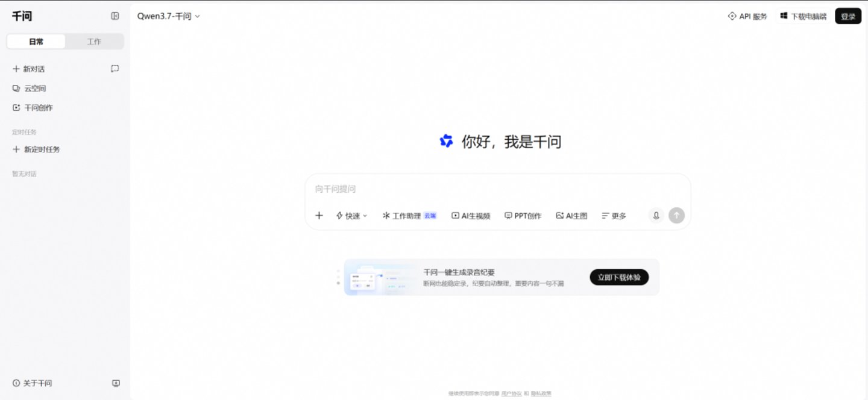Focus the 向千问提问 input field
Screen dimensions: 868x400
[x=497, y=189]
